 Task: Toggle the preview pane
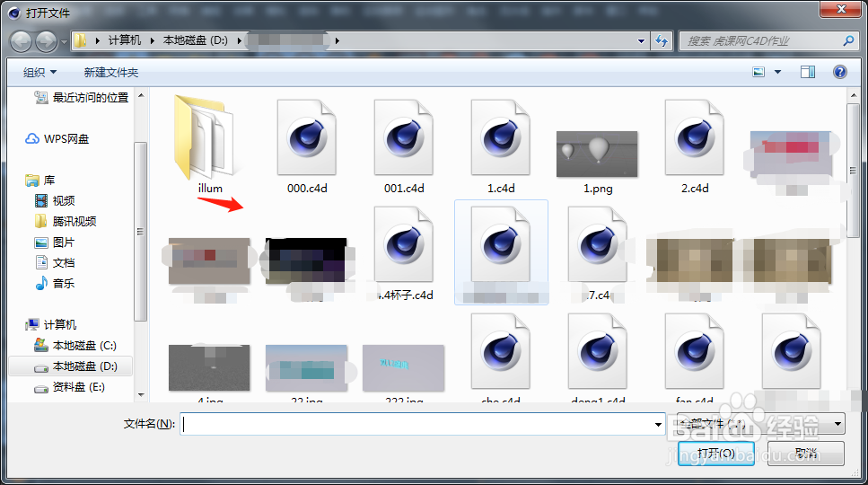click(808, 72)
